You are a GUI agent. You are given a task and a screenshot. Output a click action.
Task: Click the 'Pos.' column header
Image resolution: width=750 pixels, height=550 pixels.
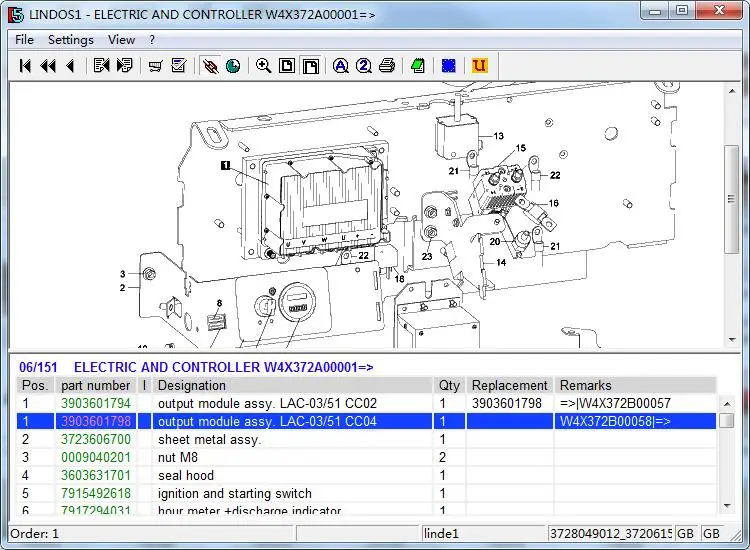(35, 385)
